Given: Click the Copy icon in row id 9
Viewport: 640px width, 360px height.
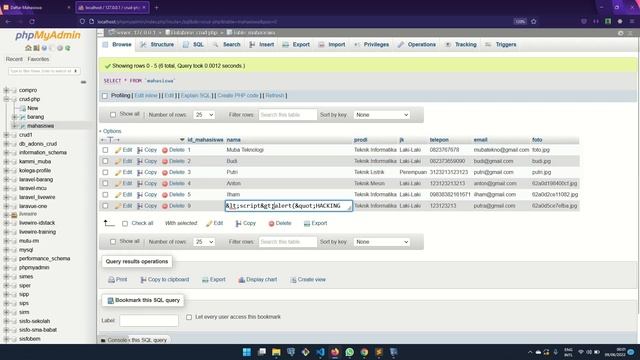Looking at the screenshot, I should (140, 206).
